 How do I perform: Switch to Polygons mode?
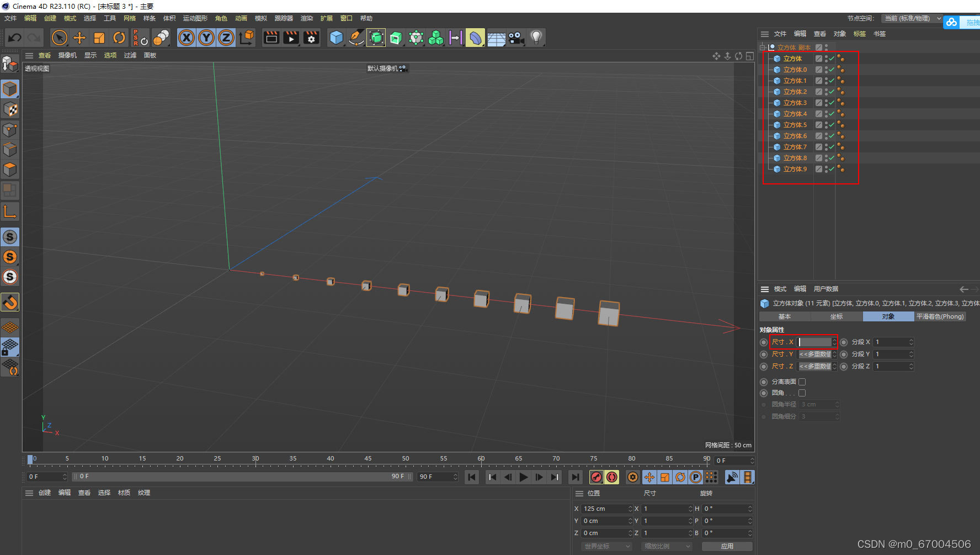pos(10,170)
